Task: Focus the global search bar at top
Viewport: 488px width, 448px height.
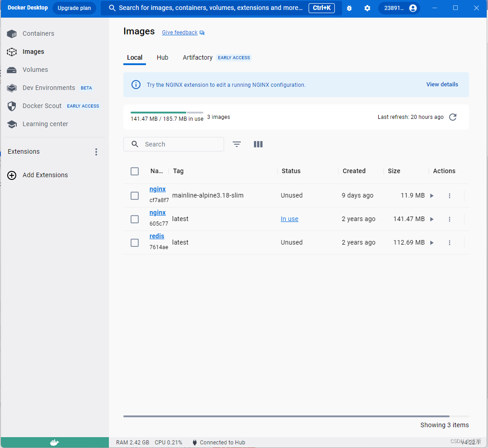Action: click(x=221, y=8)
